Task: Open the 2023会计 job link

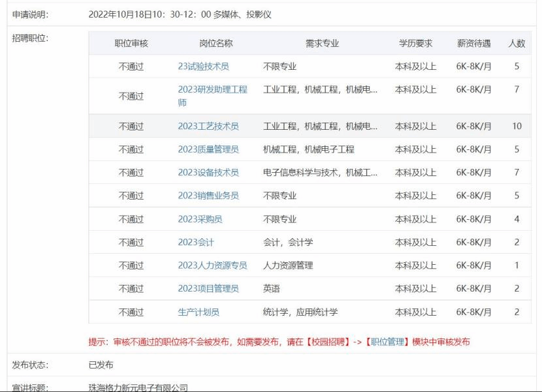Action: click(x=196, y=243)
